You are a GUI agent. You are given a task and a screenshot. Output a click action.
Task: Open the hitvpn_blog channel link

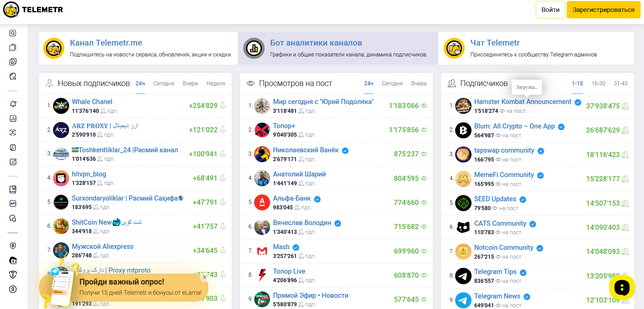(89, 174)
